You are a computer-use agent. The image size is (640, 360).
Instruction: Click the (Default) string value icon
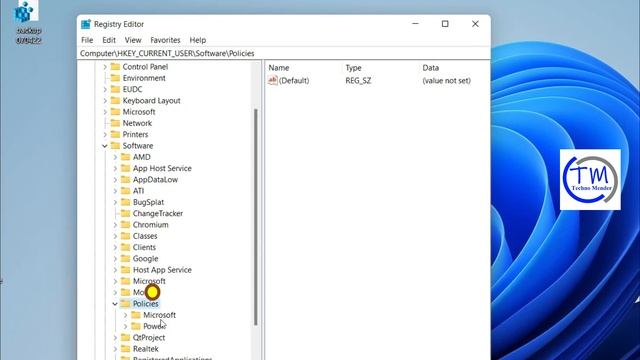click(x=273, y=80)
